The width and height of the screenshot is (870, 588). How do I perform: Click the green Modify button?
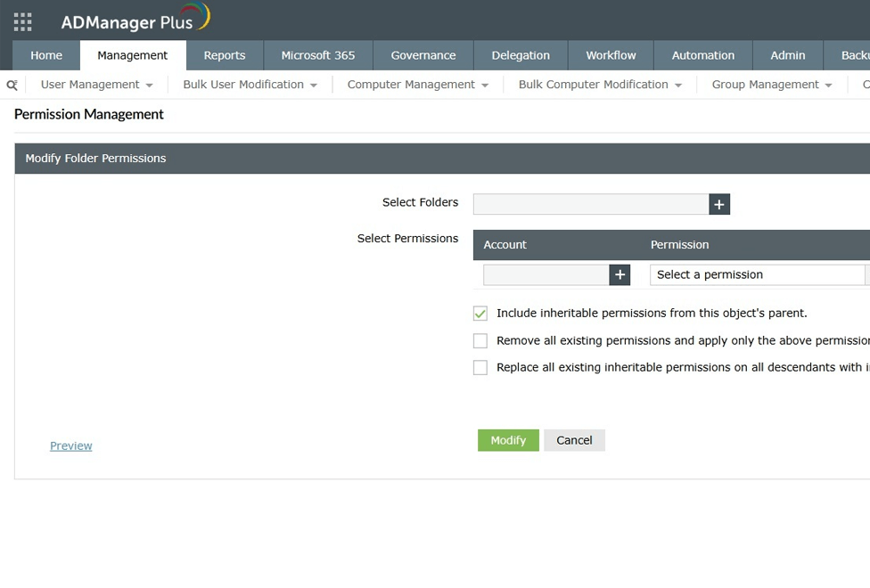508,440
